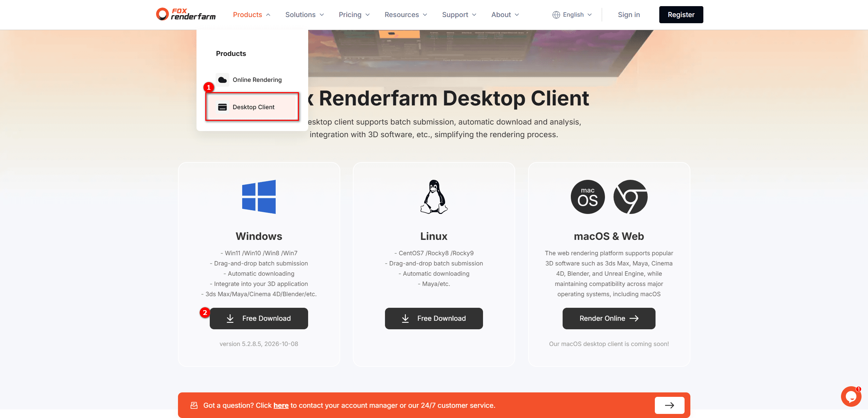Screen dimensions: 868x418
Task: Click the Desktop Client window icon
Action: pos(222,107)
